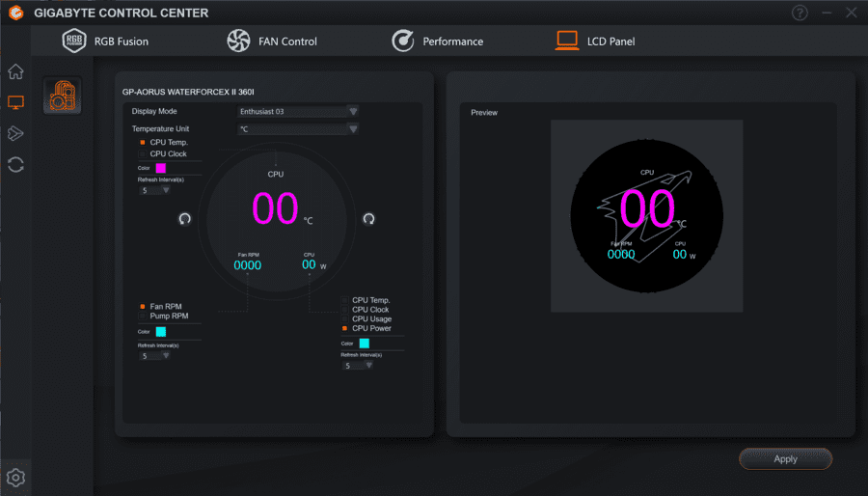Open cyan color swatch under Fan RPM
Image resolution: width=868 pixels, height=496 pixels.
(x=160, y=332)
